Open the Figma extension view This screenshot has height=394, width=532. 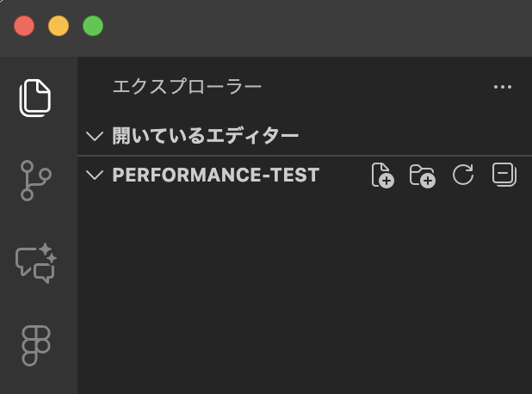pos(35,346)
